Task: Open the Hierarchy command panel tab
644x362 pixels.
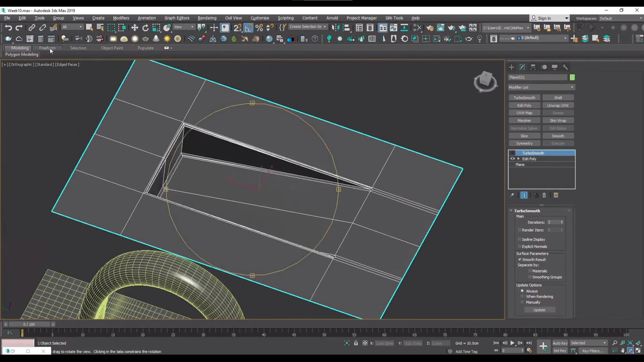Action: coord(533,67)
